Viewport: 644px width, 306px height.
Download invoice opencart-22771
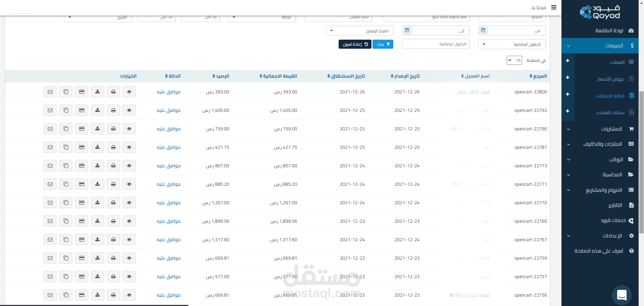pyautogui.click(x=97, y=184)
